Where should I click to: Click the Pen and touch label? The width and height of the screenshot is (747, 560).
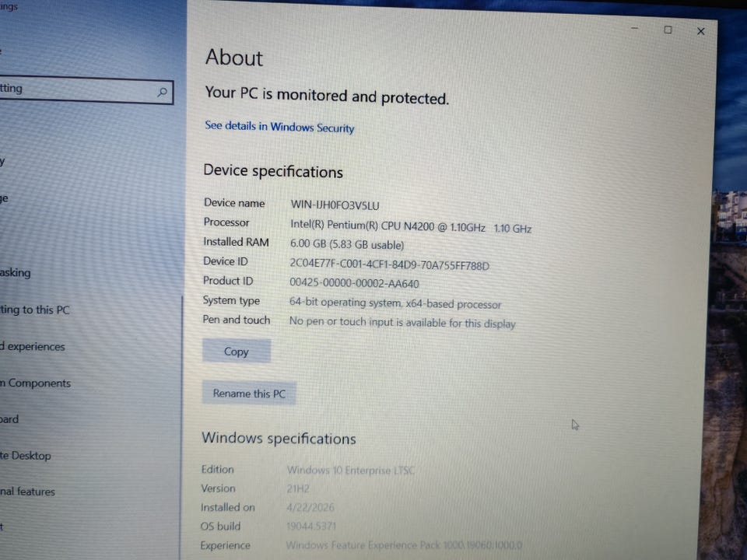pyautogui.click(x=237, y=320)
